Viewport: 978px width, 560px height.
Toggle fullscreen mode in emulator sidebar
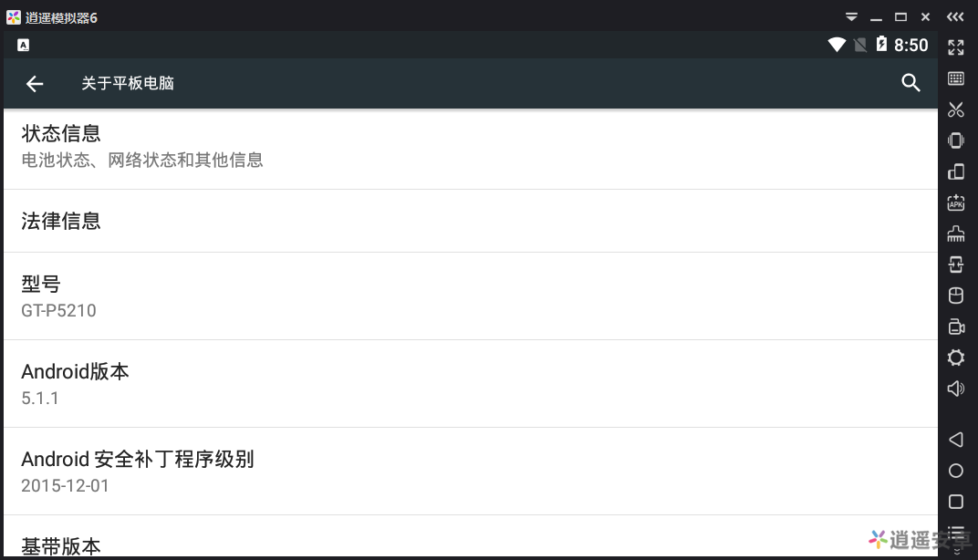click(x=955, y=47)
